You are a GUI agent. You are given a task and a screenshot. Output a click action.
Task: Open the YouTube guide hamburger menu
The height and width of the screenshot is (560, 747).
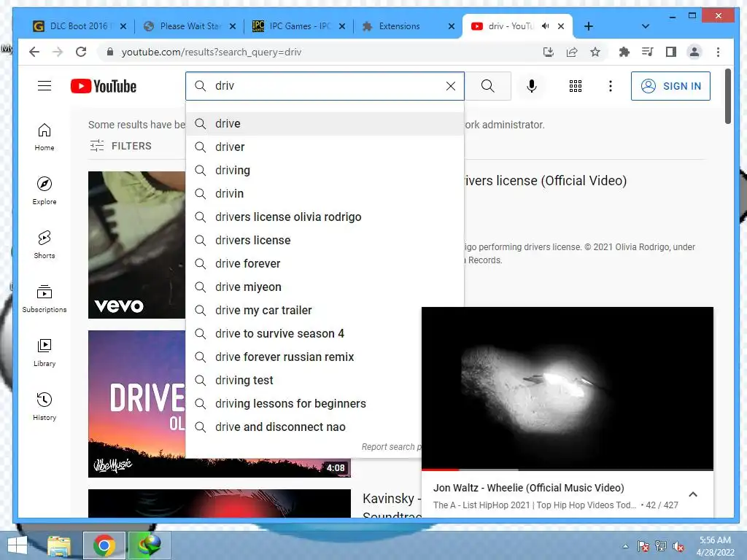44,86
